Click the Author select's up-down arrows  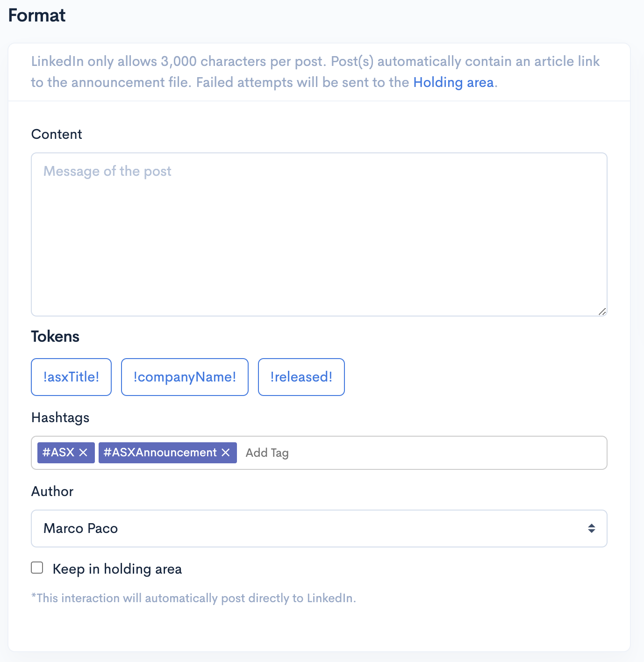pos(591,528)
